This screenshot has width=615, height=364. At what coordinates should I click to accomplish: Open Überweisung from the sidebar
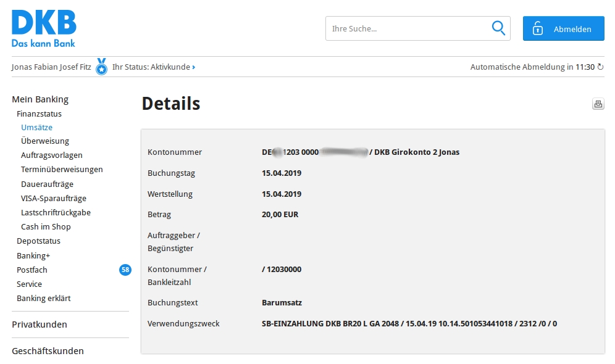coord(45,141)
